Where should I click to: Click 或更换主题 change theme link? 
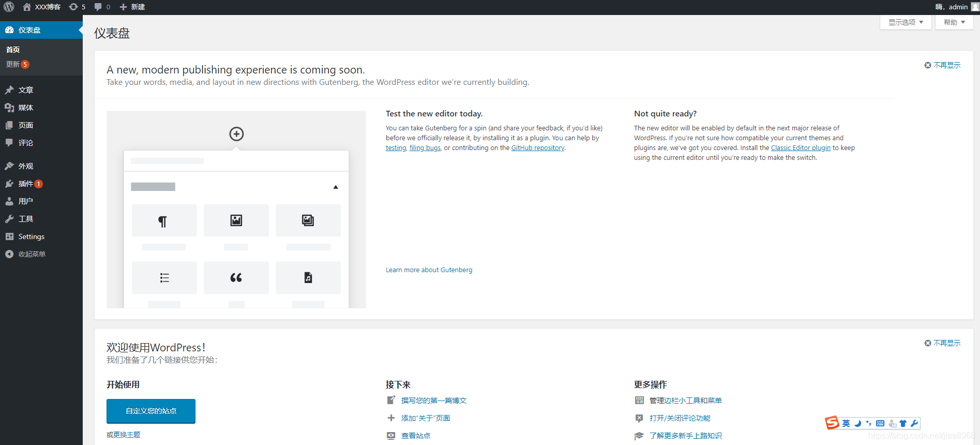(x=124, y=435)
